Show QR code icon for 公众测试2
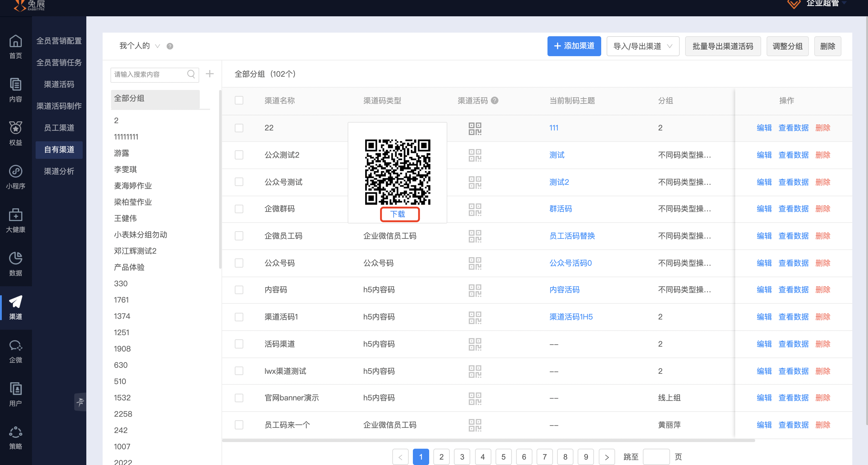 point(475,155)
